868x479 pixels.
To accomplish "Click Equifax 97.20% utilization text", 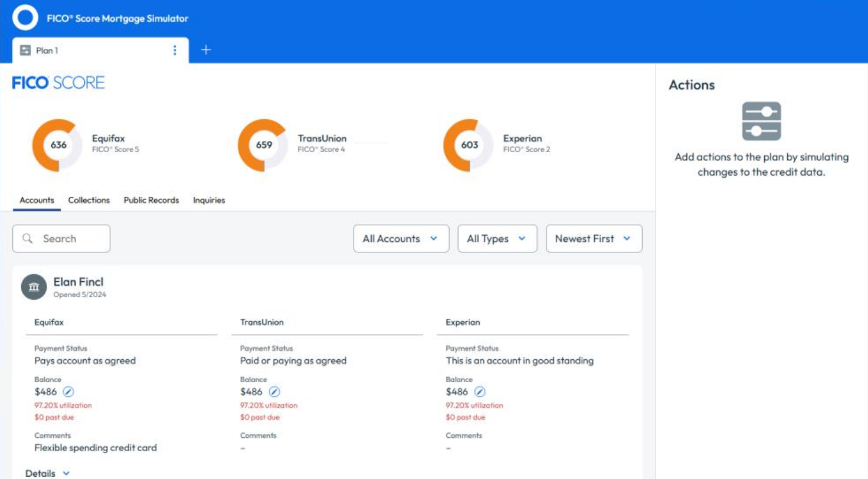I will click(63, 405).
